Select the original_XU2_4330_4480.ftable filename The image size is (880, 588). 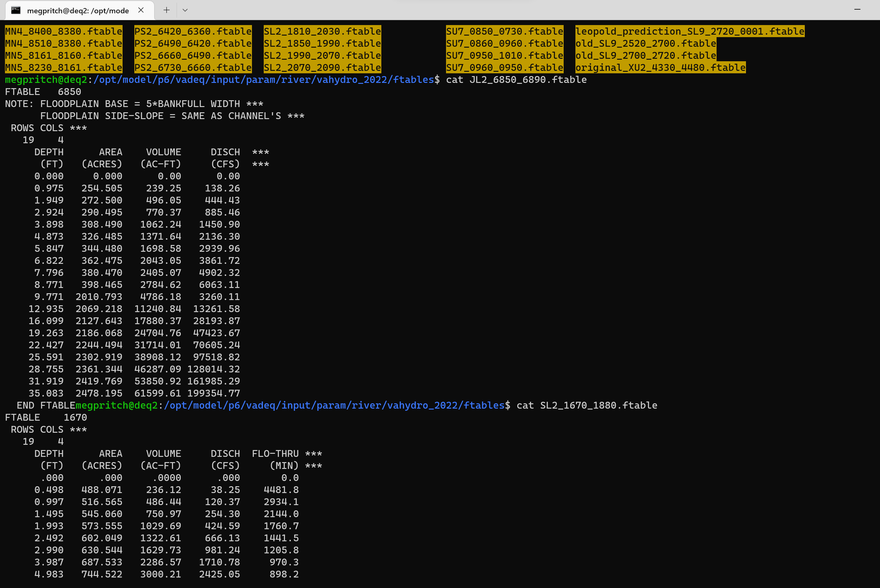661,67
